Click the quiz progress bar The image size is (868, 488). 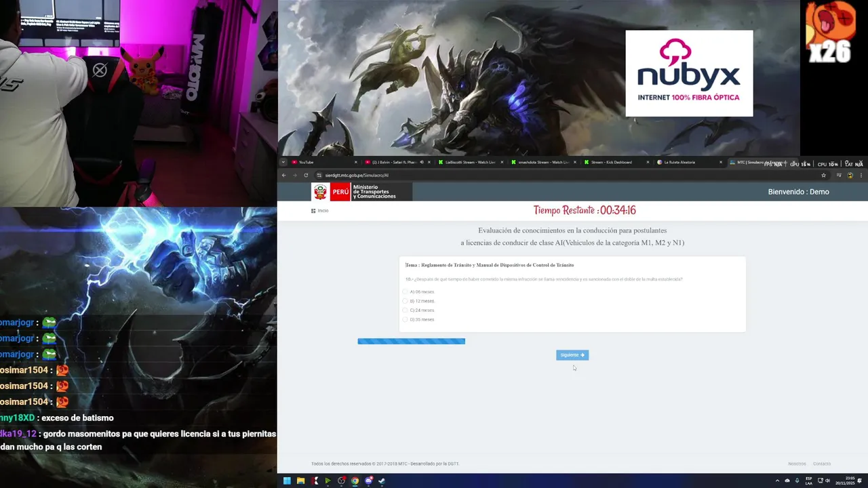(412, 342)
